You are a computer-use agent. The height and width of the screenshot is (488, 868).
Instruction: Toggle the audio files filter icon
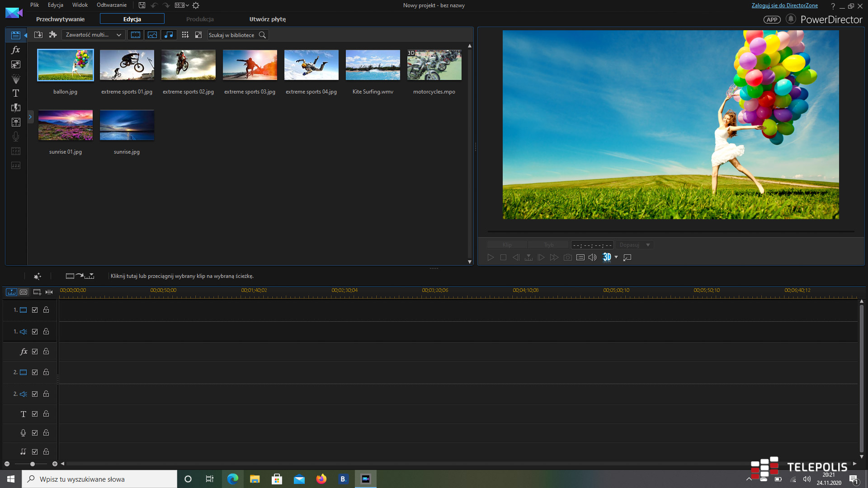click(x=169, y=35)
